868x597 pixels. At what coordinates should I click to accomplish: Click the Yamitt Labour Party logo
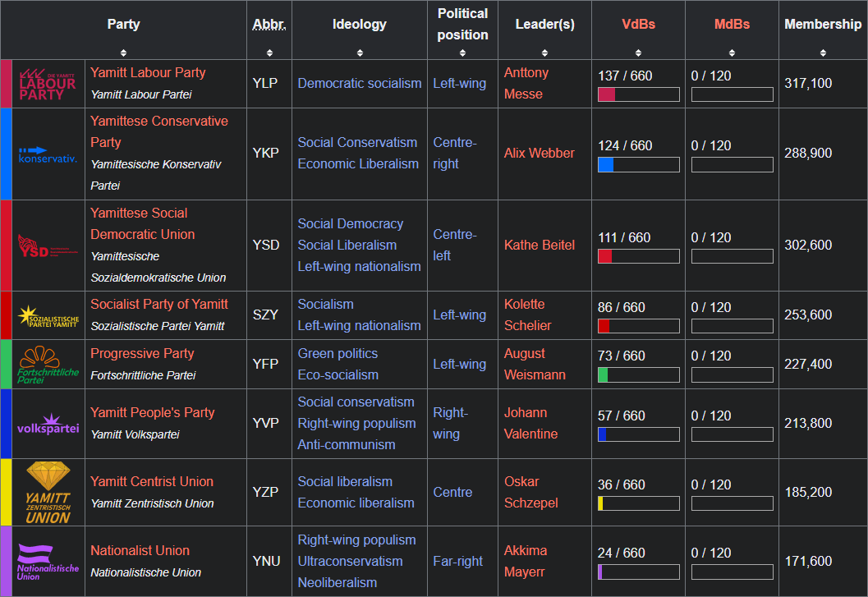(x=48, y=85)
